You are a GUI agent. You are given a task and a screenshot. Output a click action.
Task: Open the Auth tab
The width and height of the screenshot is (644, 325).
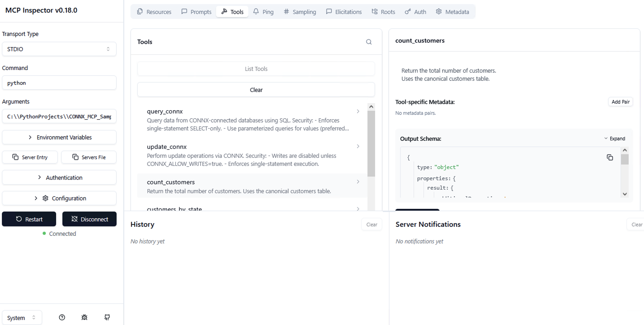click(x=415, y=12)
